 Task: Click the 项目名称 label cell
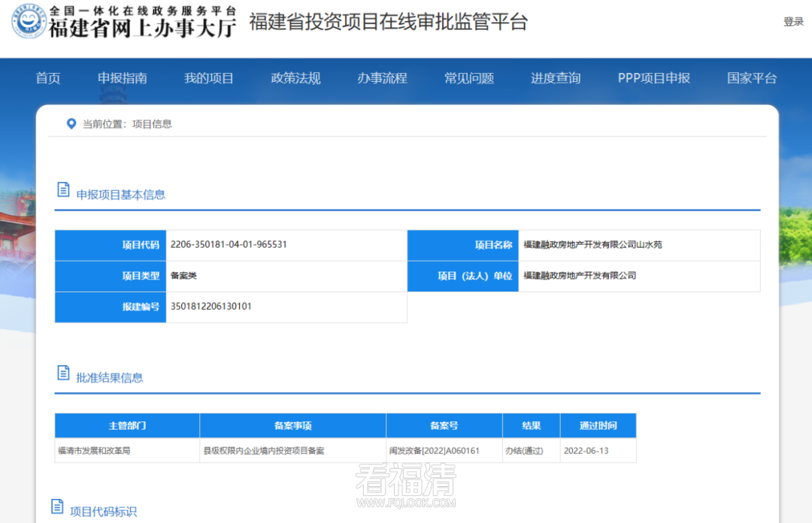tap(463, 245)
